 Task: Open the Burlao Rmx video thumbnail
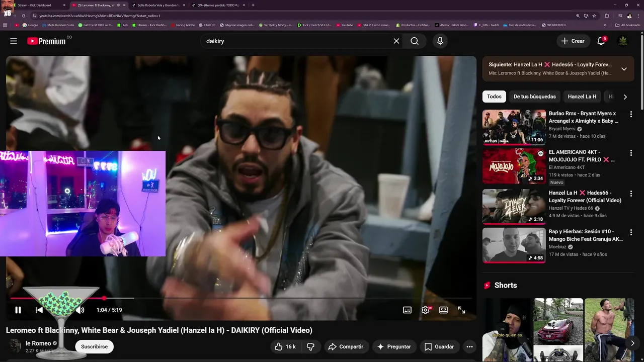point(514,127)
